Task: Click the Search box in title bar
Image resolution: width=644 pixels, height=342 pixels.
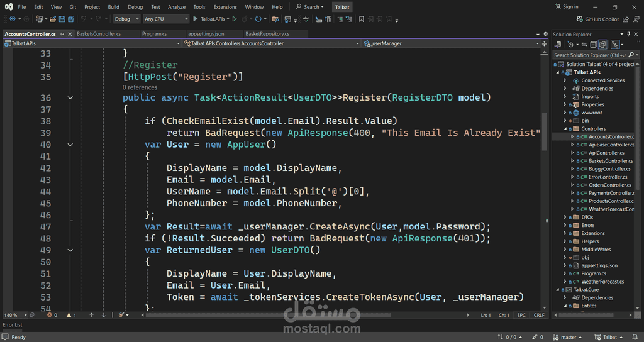Action: [309, 7]
